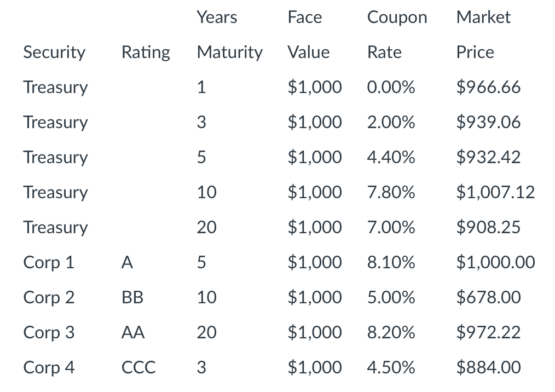This screenshot has width=555, height=392.
Task: Select the 7.80% coupon rate cell
Action: coord(391,192)
